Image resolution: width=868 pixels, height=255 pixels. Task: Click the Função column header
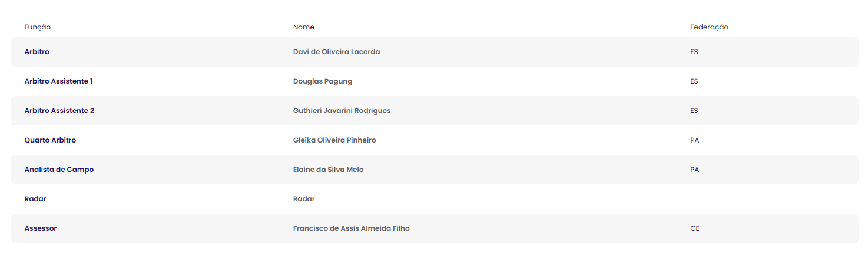38,27
